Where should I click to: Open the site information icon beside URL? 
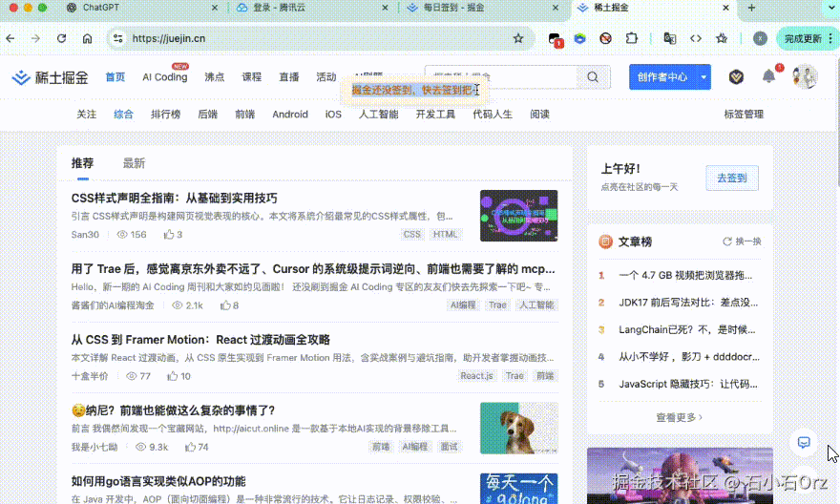pyautogui.click(x=117, y=38)
